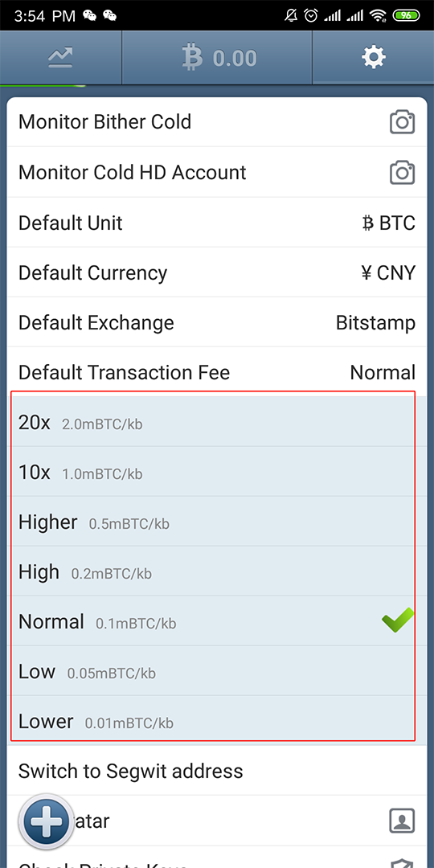Choose the Higher 0.5mBTC/kb fee
Image resolution: width=434 pixels, height=868 pixels.
pos(212,522)
